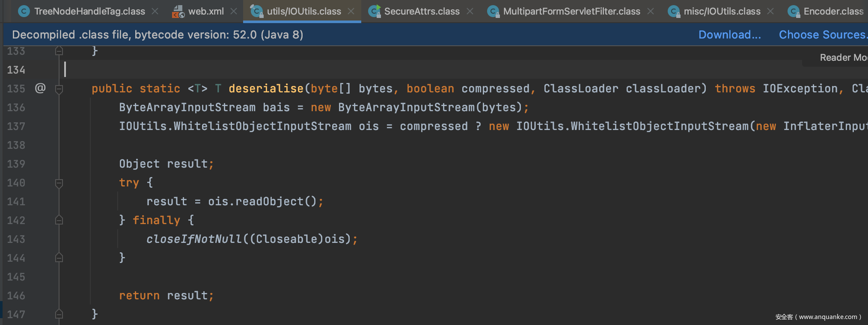The height and width of the screenshot is (325, 868).
Task: Close the utils/IOUtils.class tab
Action: (351, 12)
